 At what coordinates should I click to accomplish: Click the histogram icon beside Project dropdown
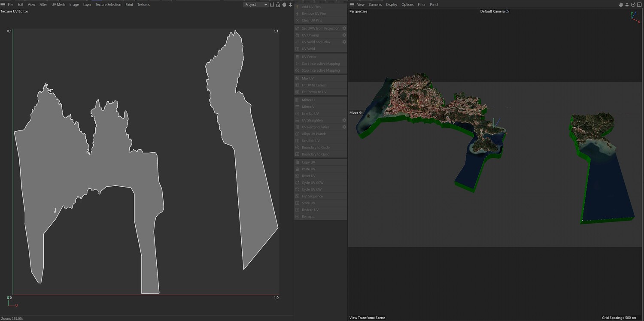[x=272, y=5]
